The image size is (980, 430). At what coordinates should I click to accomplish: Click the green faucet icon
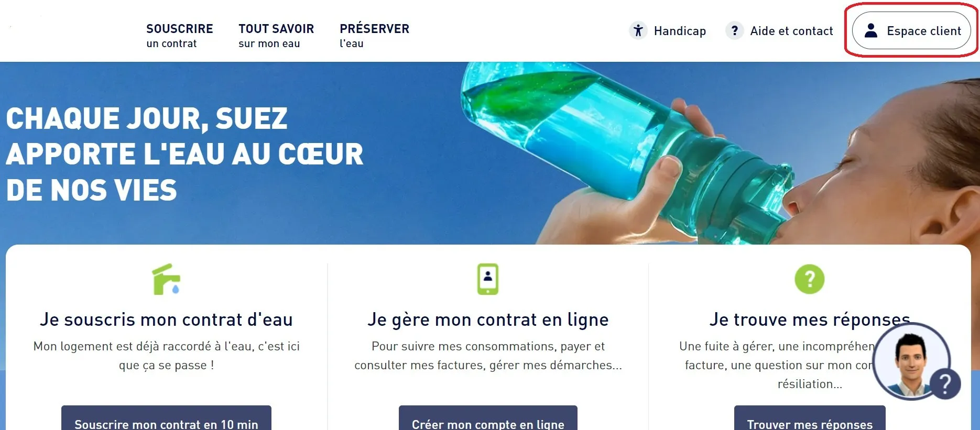pyautogui.click(x=166, y=279)
